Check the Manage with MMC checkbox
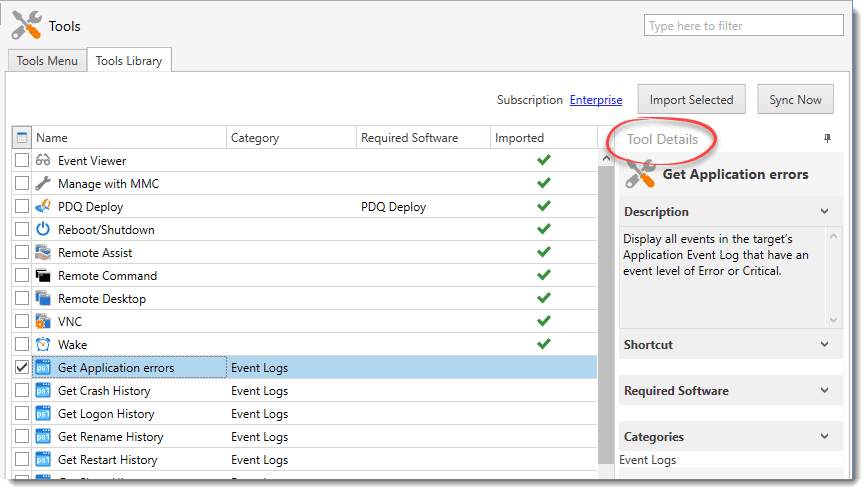This screenshot has height=494, width=868. (22, 183)
